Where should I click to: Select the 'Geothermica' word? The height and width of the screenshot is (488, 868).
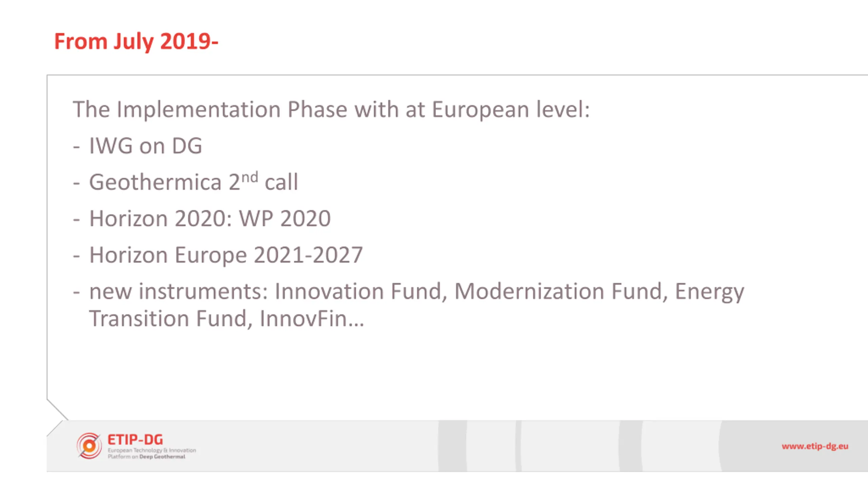(155, 182)
